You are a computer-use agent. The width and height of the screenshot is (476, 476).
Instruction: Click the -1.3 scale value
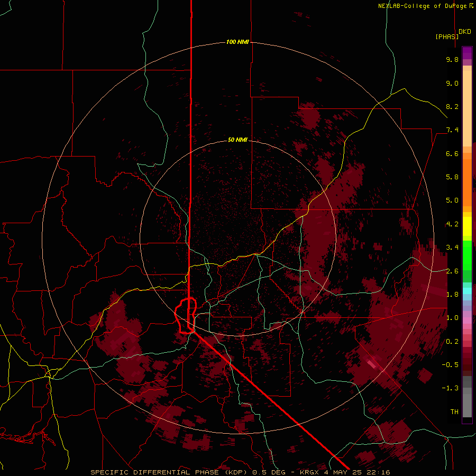[450, 388]
